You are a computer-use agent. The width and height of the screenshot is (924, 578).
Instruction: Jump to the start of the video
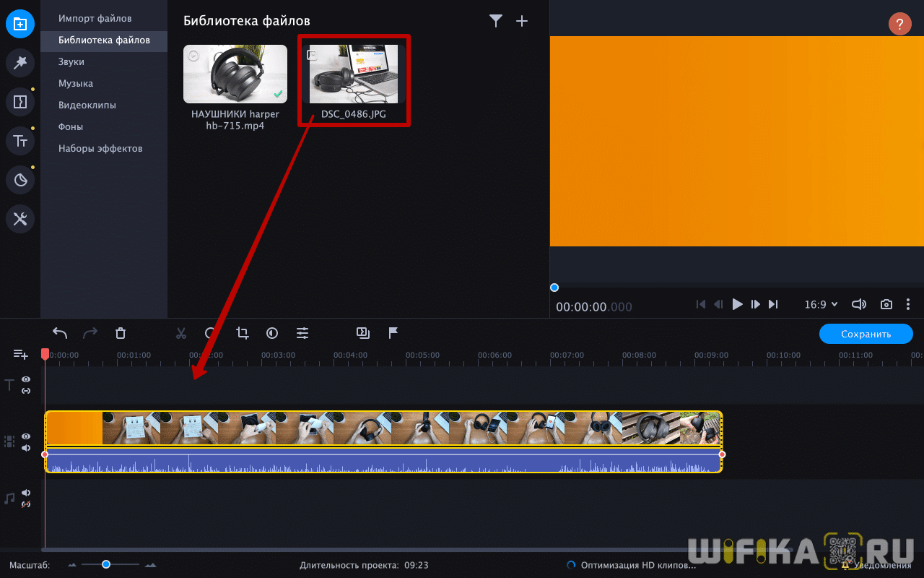pos(700,304)
